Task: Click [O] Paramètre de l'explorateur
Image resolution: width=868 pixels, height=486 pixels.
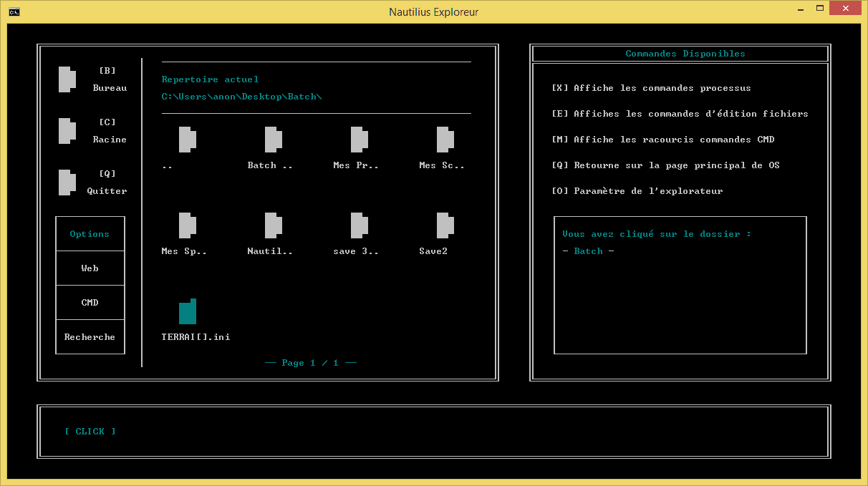Action: point(637,191)
